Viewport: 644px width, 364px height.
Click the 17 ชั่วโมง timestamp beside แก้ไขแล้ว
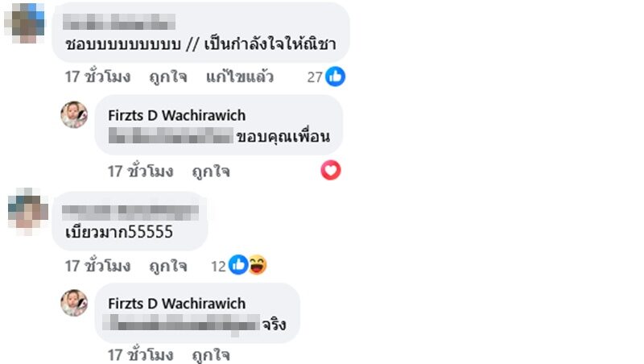point(97,77)
